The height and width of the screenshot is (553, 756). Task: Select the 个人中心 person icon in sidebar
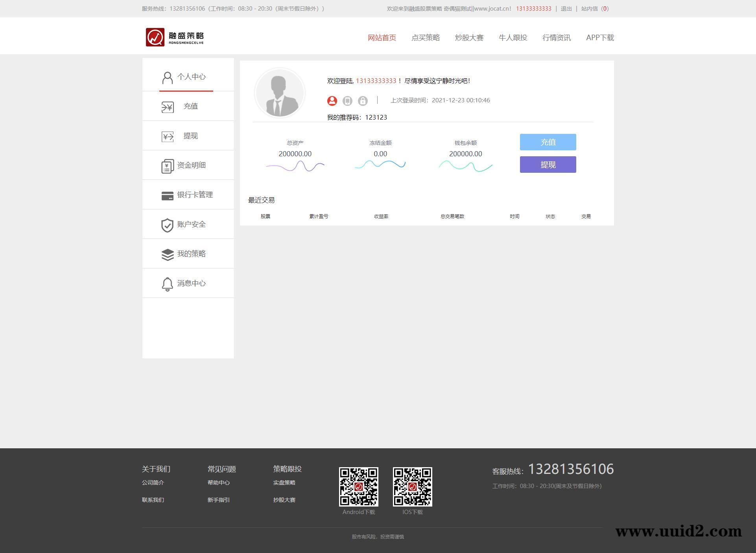pos(167,77)
